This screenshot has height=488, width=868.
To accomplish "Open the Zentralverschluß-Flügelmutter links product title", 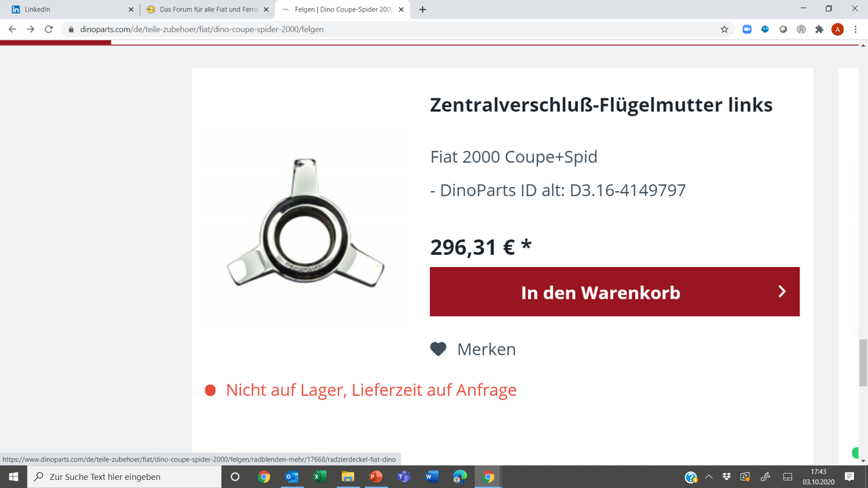I will point(601,105).
